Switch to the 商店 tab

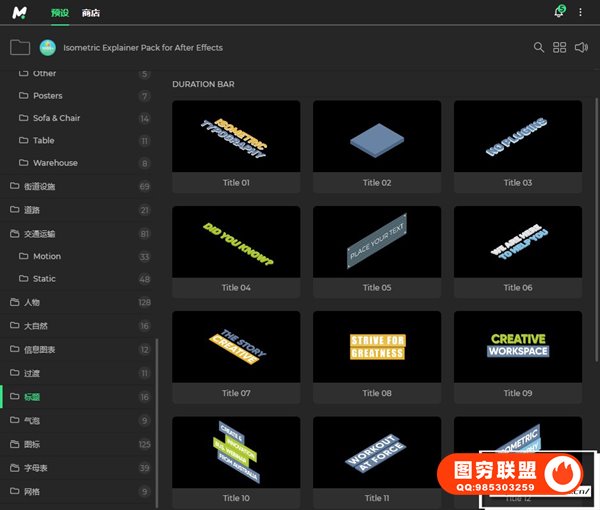click(x=91, y=13)
